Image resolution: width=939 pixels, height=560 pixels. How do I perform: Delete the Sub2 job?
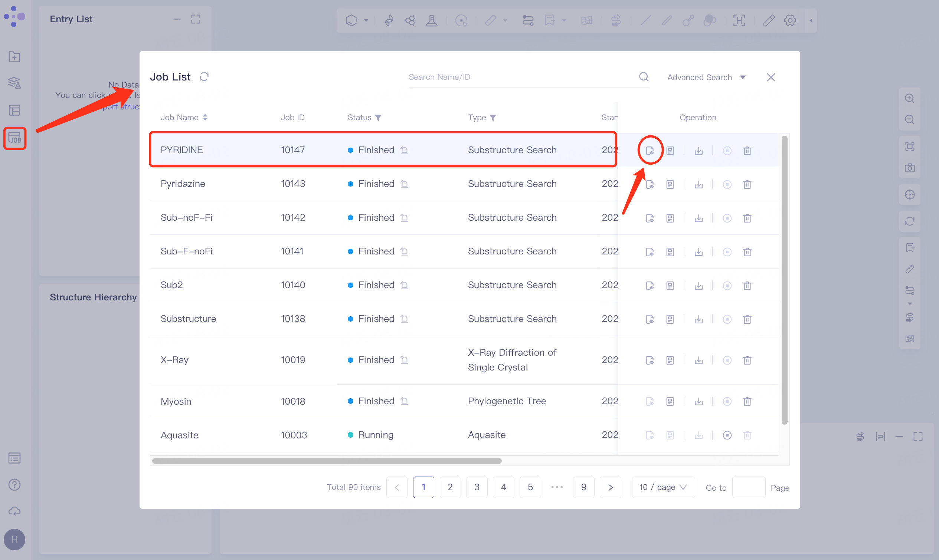[747, 286]
